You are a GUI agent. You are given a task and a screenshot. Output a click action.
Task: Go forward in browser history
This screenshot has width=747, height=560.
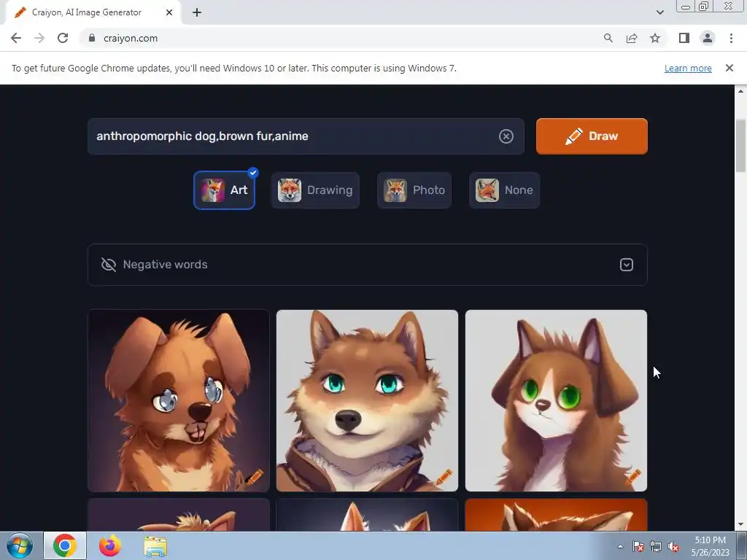coord(39,38)
